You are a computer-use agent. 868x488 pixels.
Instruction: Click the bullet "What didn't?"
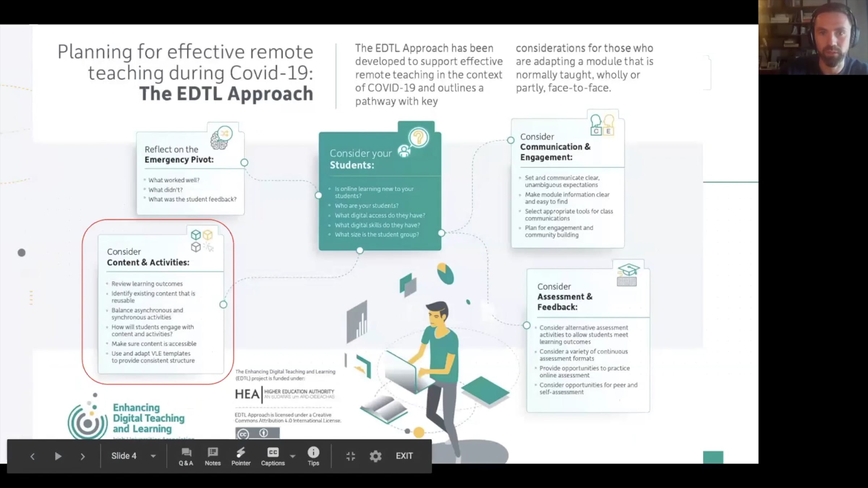pyautogui.click(x=166, y=190)
